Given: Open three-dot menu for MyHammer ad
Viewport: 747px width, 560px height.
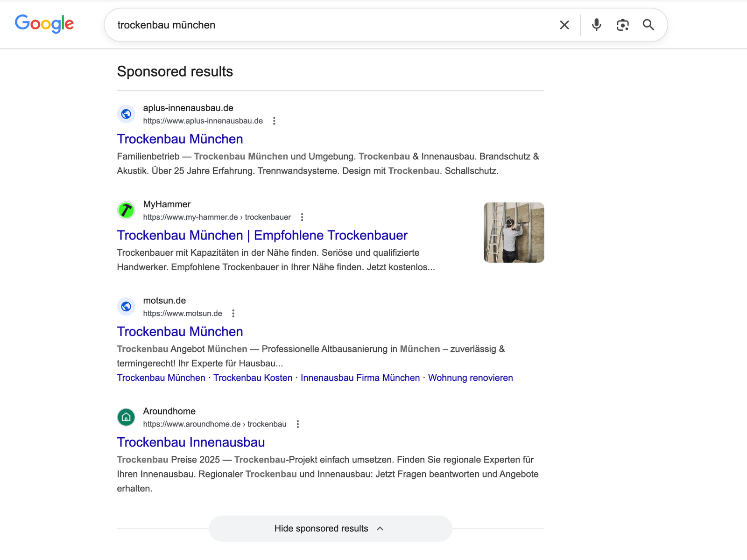Looking at the screenshot, I should click(302, 217).
